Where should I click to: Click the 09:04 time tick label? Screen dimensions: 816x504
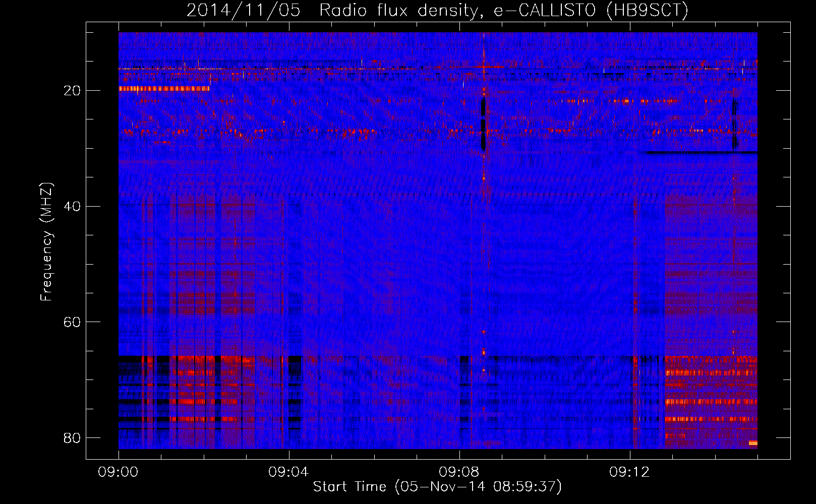(289, 472)
